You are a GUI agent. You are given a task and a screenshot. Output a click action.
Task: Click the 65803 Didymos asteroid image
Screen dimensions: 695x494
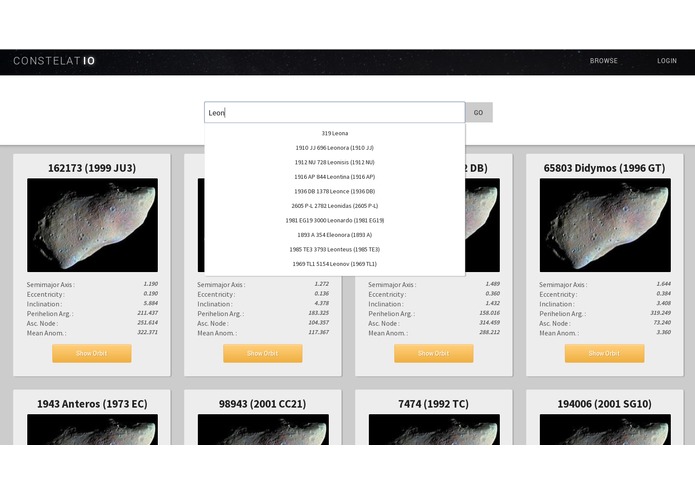pyautogui.click(x=605, y=225)
